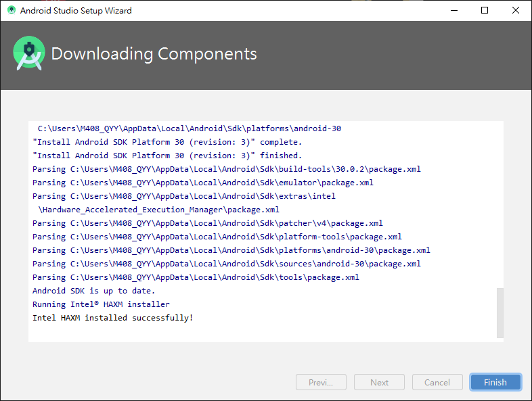Click the line parsing patcher\v4\package.xml

coord(208,223)
